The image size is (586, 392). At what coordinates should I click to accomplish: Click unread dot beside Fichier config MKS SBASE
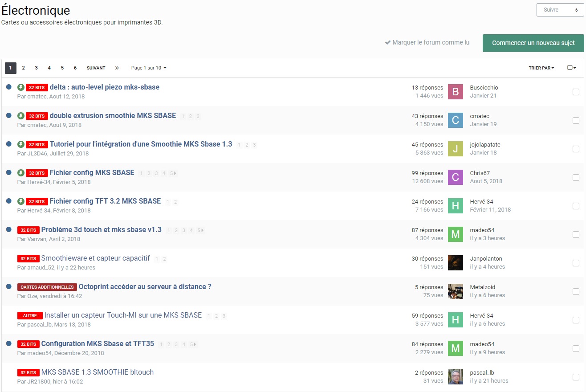[8, 172]
